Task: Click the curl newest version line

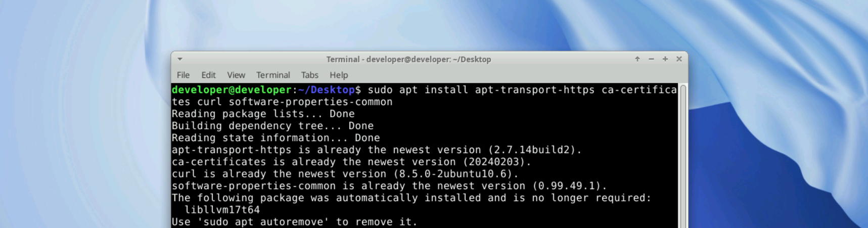Action: click(345, 174)
